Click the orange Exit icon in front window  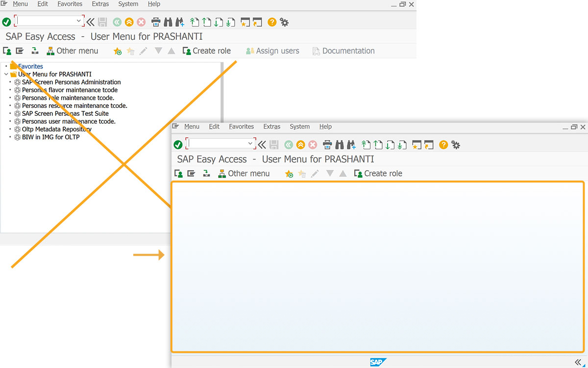301,145
